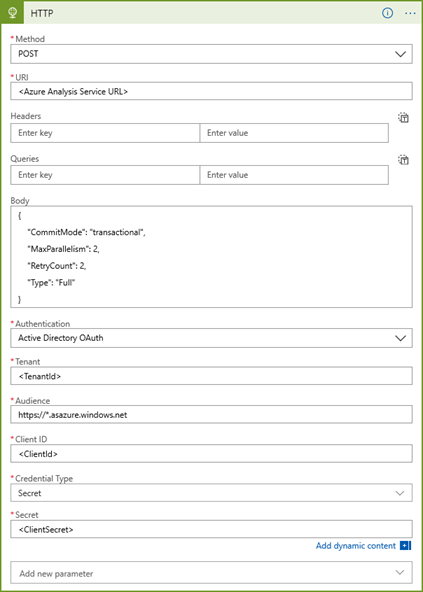Click inside the Body JSON editor
Screen dimensions: 423x592
point(211,257)
